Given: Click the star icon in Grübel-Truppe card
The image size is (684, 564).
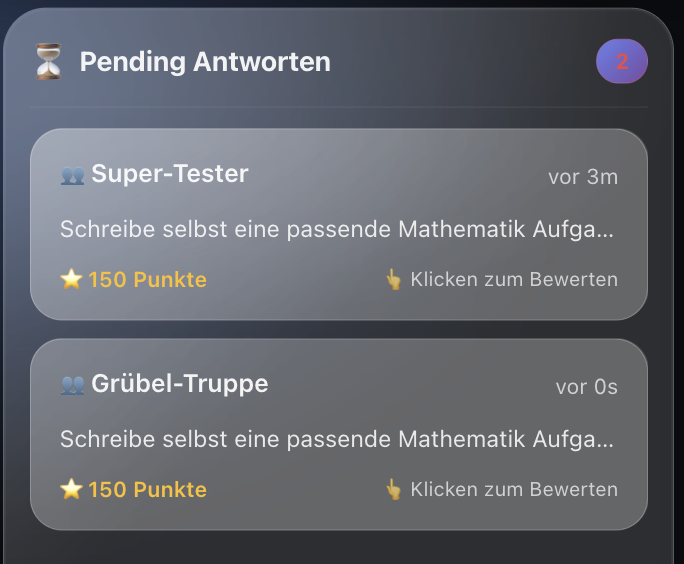Looking at the screenshot, I should coord(71,489).
